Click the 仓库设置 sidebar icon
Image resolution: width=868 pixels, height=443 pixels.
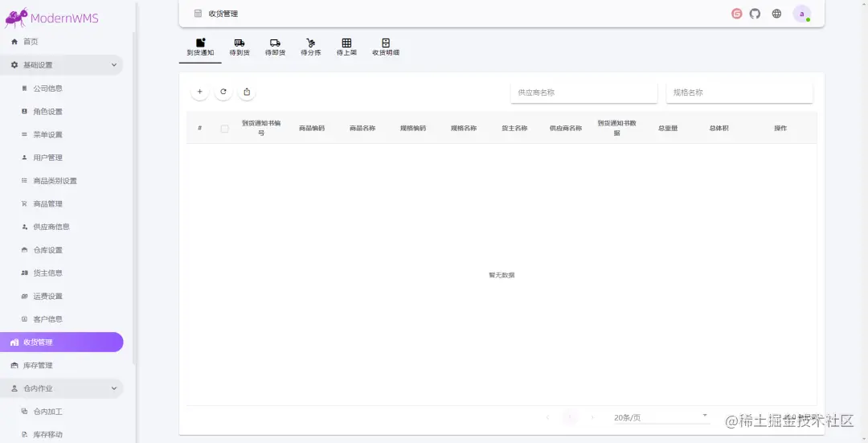coord(24,250)
